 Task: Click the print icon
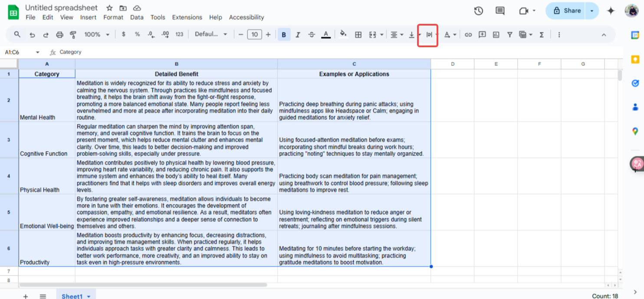point(59,35)
